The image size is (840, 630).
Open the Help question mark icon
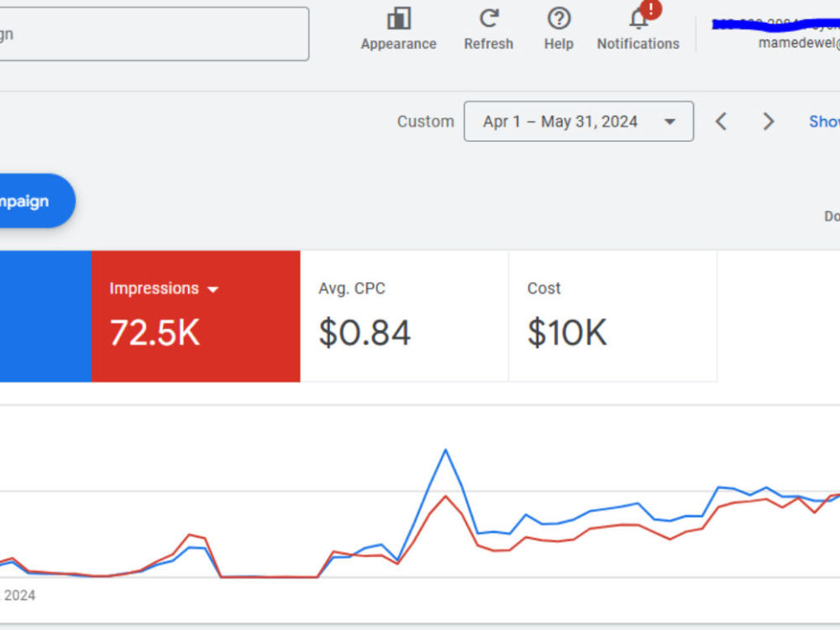point(559,18)
